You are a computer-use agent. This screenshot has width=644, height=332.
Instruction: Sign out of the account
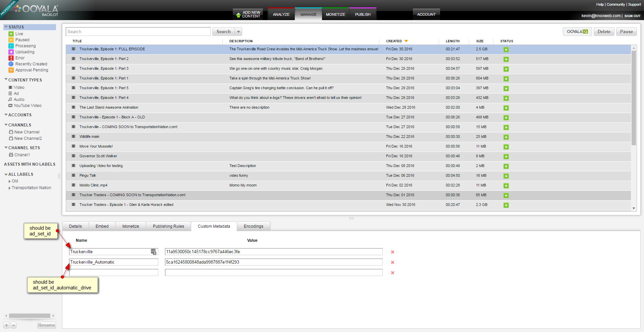point(632,16)
